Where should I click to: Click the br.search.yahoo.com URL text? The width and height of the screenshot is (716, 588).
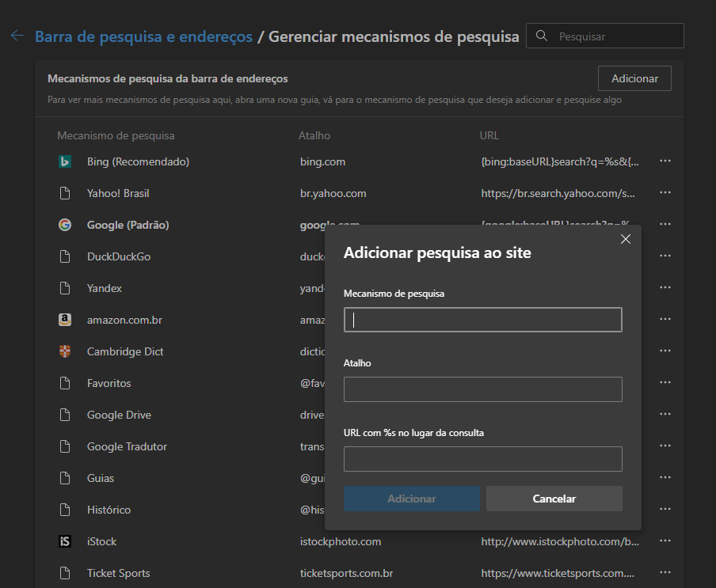pyautogui.click(x=558, y=193)
